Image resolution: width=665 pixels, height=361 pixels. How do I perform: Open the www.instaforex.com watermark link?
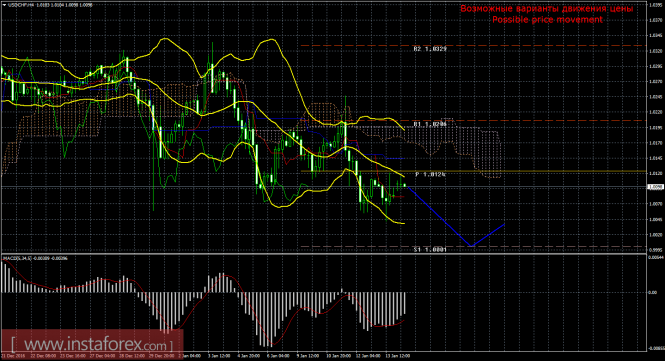(91, 344)
